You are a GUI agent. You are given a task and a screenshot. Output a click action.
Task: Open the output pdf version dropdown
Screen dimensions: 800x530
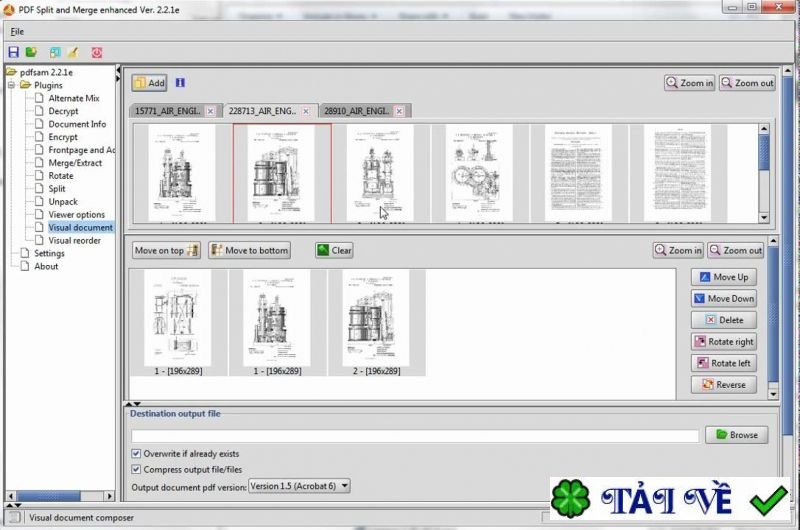[x=299, y=486]
